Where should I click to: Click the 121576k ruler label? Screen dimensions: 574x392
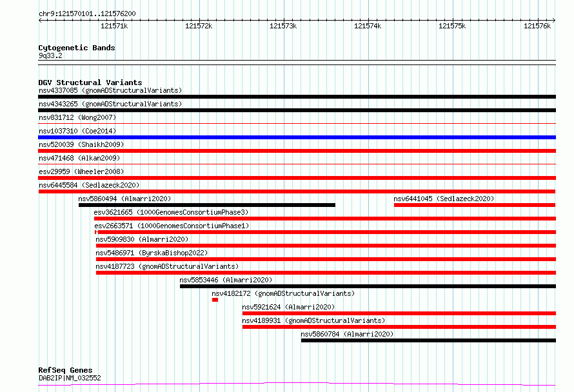(x=537, y=26)
